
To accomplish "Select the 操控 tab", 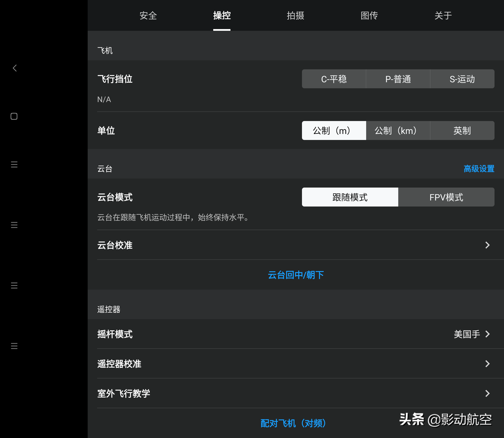I will (222, 16).
